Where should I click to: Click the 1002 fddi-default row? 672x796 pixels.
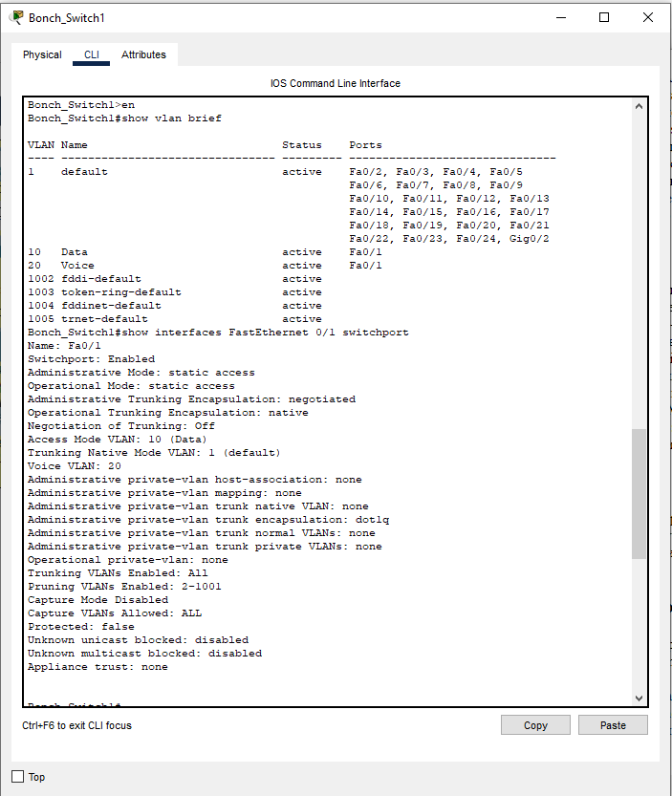pos(175,279)
